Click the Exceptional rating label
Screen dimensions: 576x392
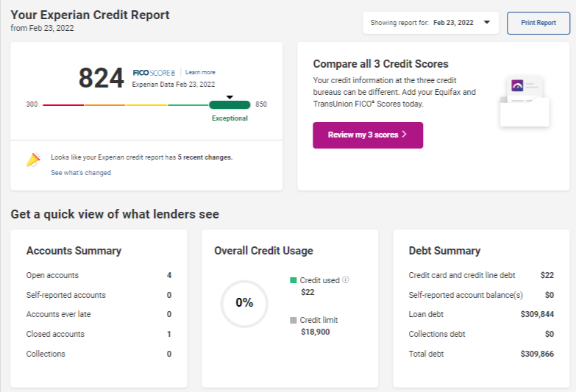pos(230,118)
